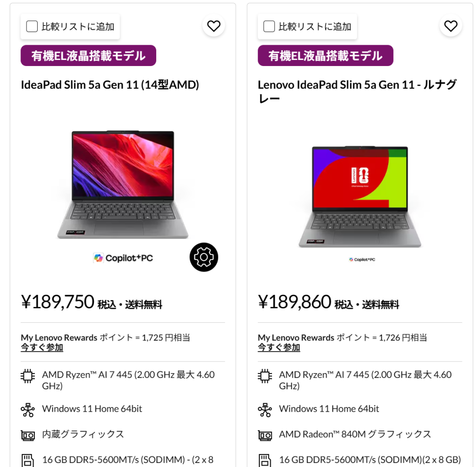Click right laptop image with red-green wallpaper
The image size is (476, 467).
tap(360, 197)
